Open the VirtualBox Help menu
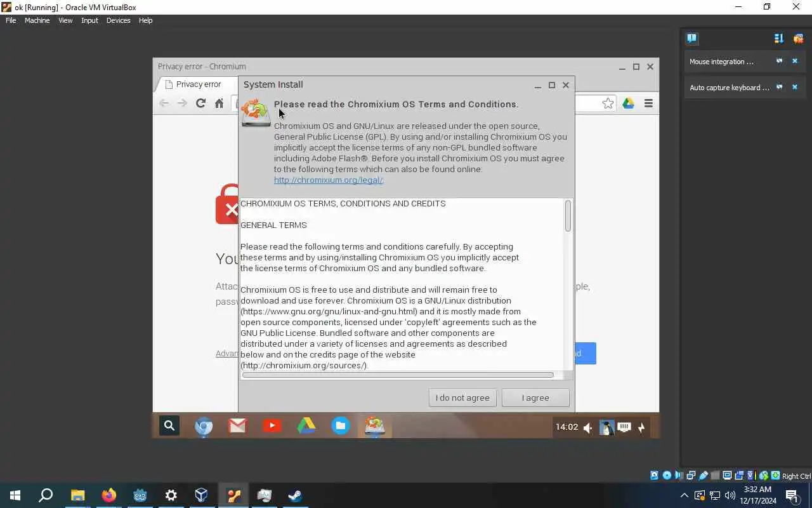This screenshot has height=508, width=812. coord(145,20)
